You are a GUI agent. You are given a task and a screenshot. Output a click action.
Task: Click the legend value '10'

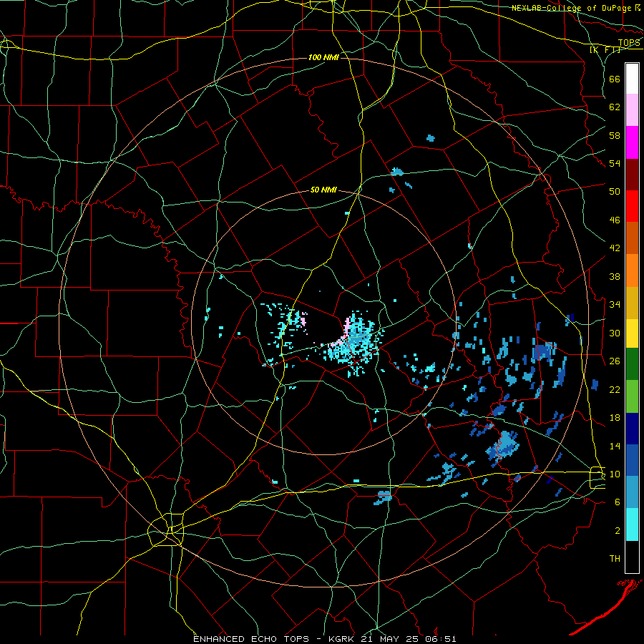click(615, 474)
